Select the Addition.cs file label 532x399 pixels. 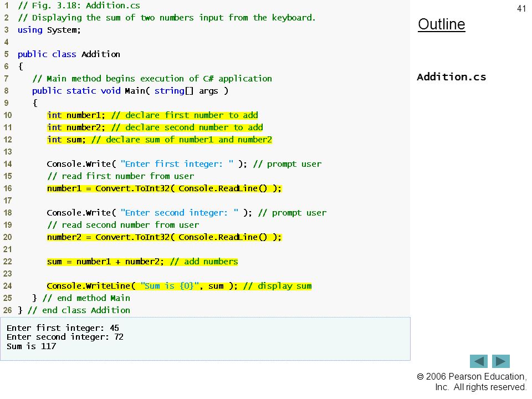(x=451, y=77)
